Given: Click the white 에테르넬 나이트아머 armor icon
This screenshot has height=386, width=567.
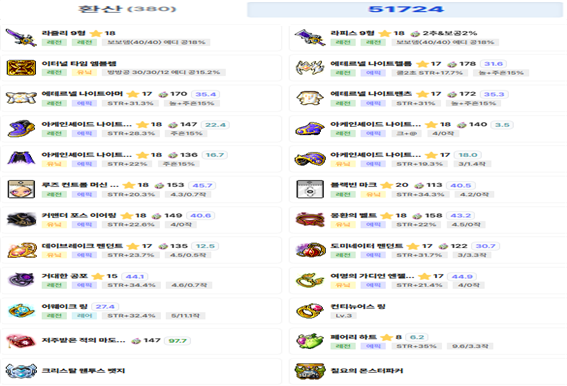Looking at the screenshot, I should pos(21,98).
